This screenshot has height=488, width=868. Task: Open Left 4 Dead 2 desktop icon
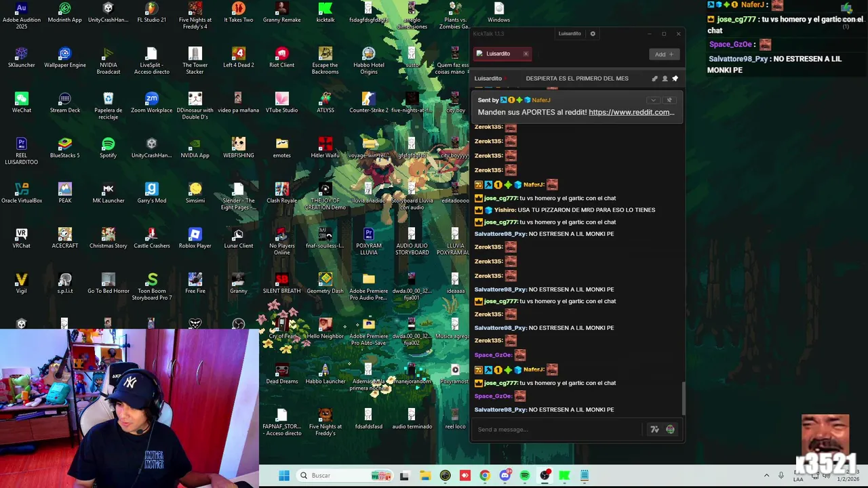[x=238, y=58]
